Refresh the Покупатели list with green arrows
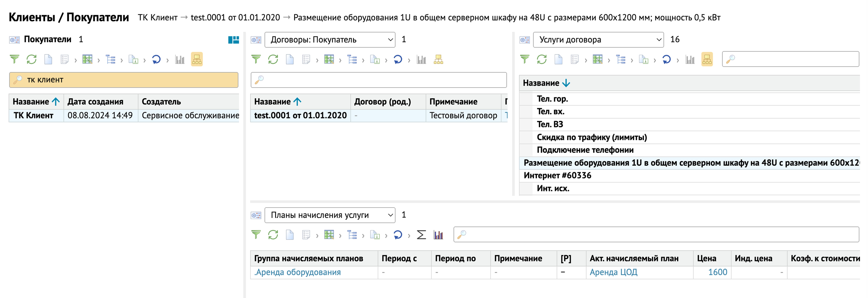The width and height of the screenshot is (868, 298). click(32, 60)
